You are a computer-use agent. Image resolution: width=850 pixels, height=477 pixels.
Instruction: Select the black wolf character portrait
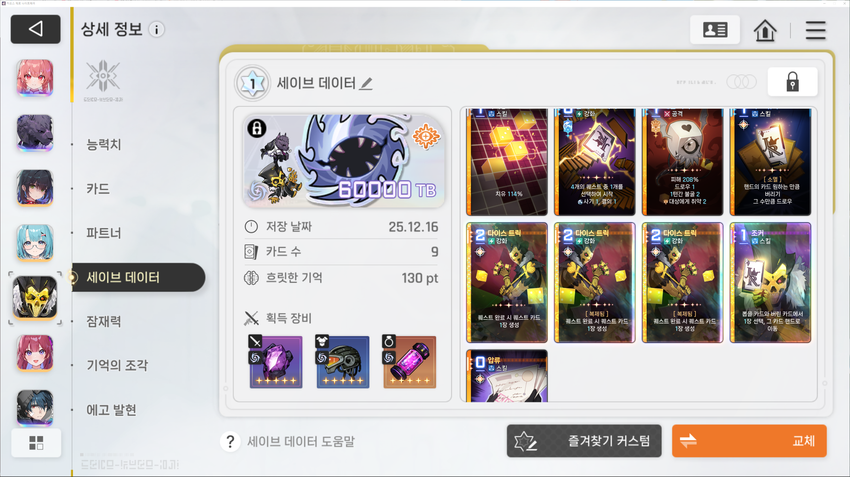tap(35, 133)
